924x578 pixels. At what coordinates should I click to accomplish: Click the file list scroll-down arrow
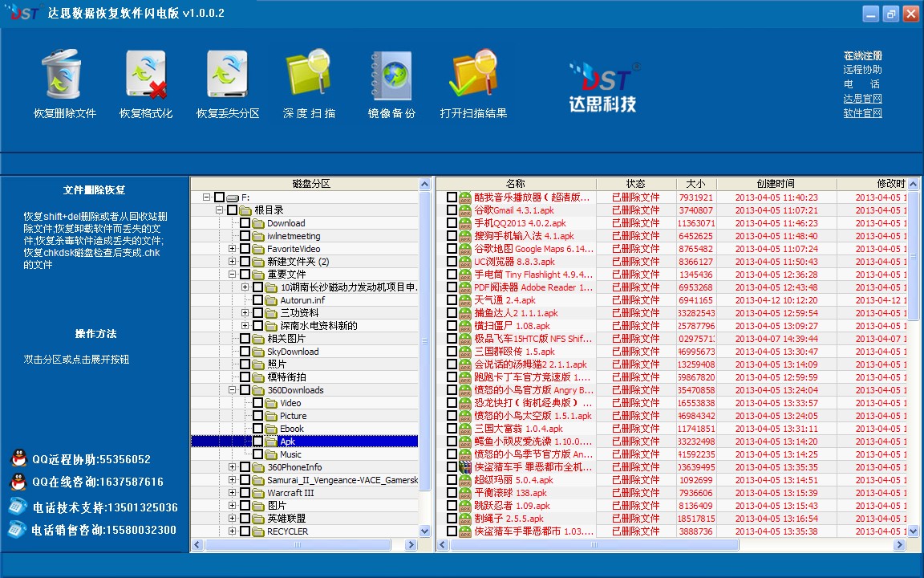click(914, 531)
